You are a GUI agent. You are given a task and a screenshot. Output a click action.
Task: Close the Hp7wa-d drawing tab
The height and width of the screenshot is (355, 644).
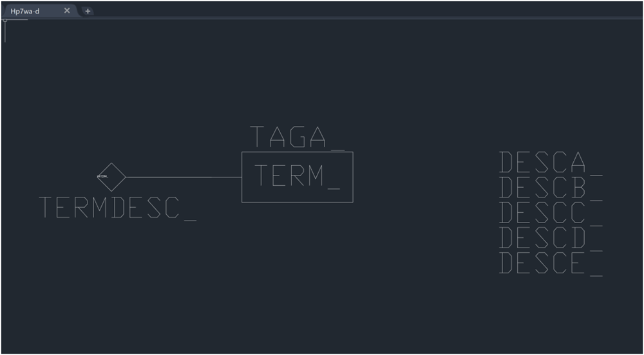click(67, 11)
